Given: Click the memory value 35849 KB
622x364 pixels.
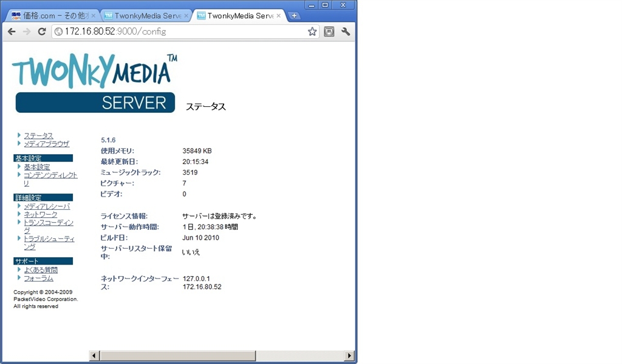Looking at the screenshot, I should [197, 151].
